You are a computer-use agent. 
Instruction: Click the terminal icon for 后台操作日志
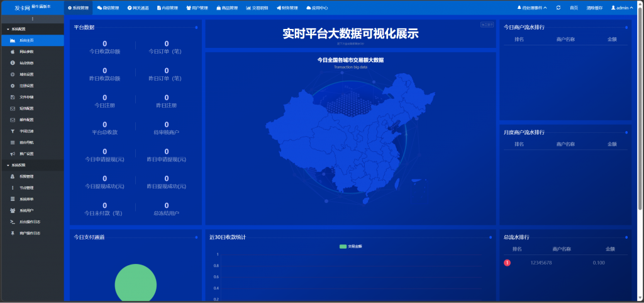click(13, 222)
